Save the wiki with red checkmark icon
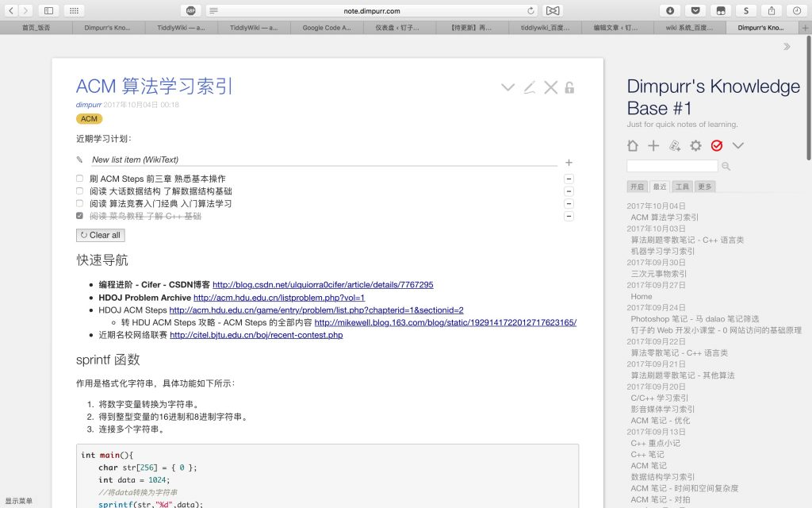812x508 pixels. pyautogui.click(x=716, y=145)
